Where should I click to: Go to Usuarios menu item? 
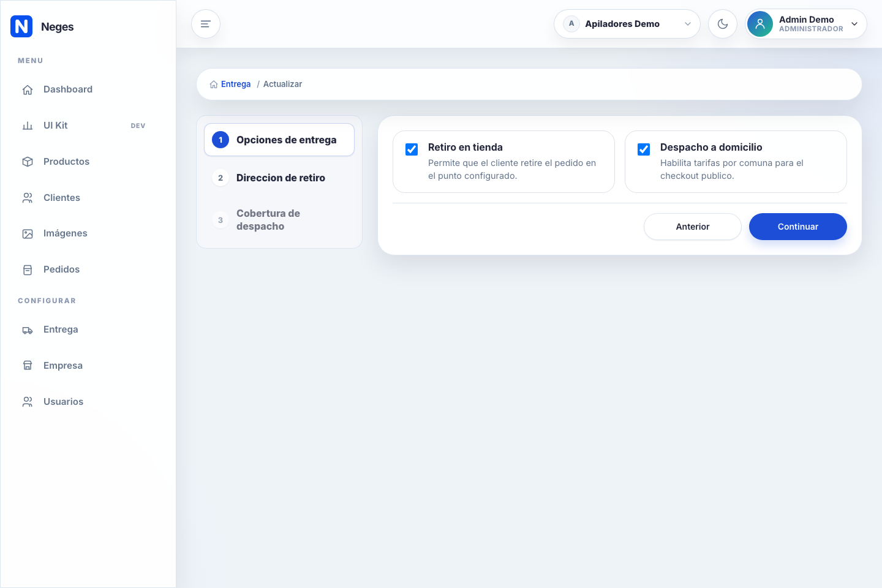point(88,402)
